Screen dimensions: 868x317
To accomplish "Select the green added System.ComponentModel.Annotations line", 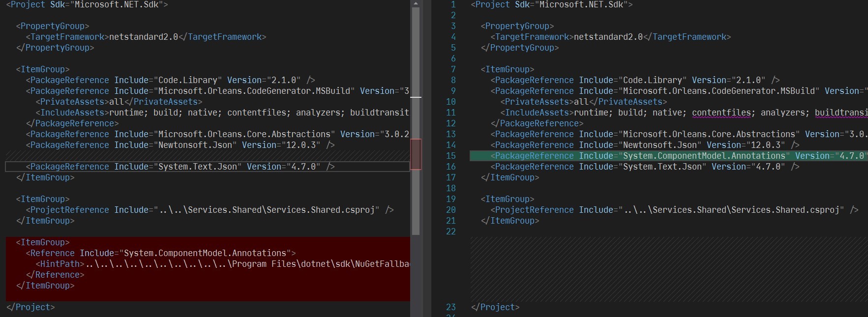I will pyautogui.click(x=669, y=156).
